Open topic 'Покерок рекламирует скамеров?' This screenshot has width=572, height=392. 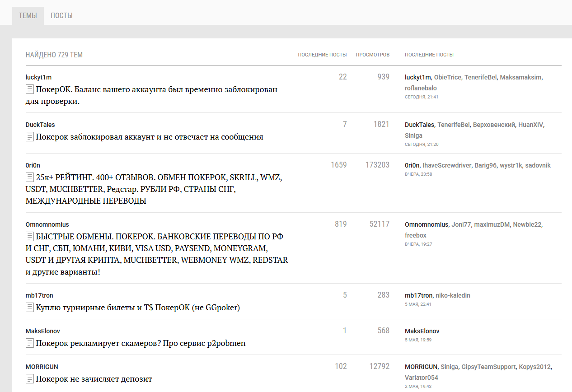coord(141,343)
